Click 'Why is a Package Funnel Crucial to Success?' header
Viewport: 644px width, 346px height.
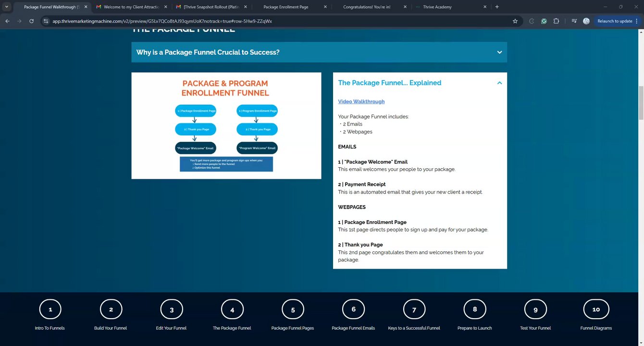[x=319, y=52]
